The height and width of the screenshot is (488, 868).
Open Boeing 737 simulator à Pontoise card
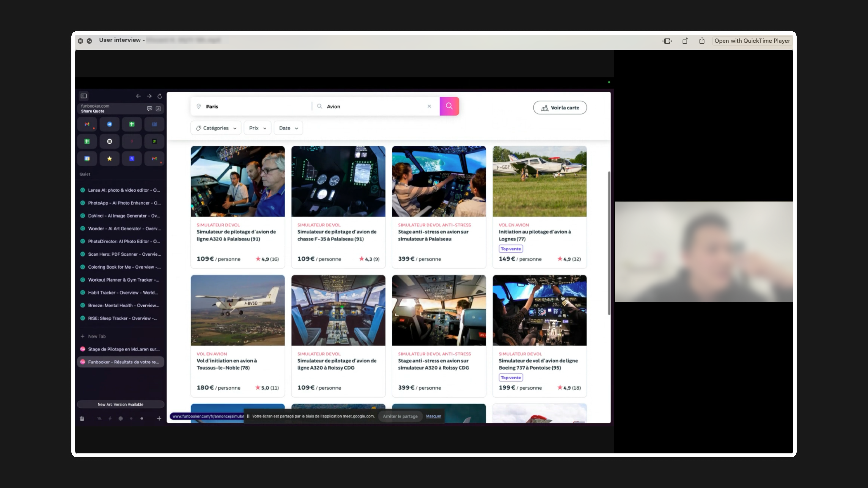(x=539, y=336)
